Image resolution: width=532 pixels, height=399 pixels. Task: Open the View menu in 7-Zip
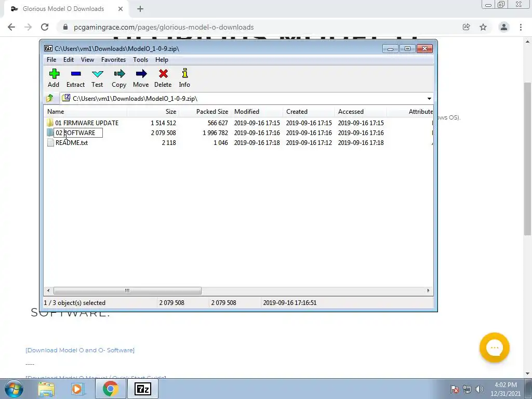click(x=87, y=60)
